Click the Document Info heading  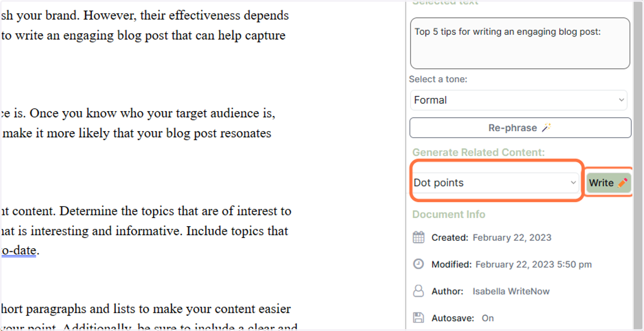coord(449,214)
